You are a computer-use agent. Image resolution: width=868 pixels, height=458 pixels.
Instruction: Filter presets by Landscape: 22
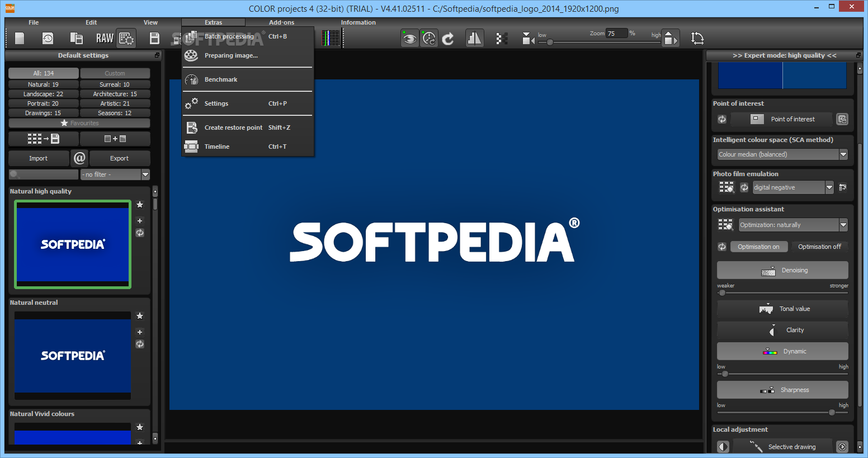(x=43, y=94)
